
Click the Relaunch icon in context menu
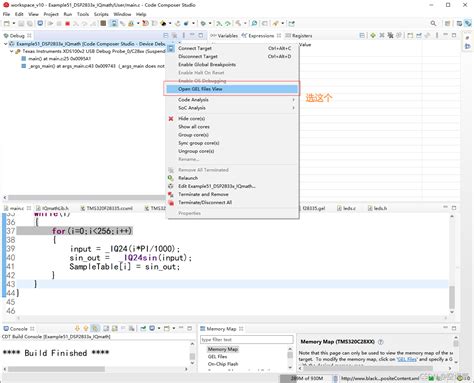(171, 178)
